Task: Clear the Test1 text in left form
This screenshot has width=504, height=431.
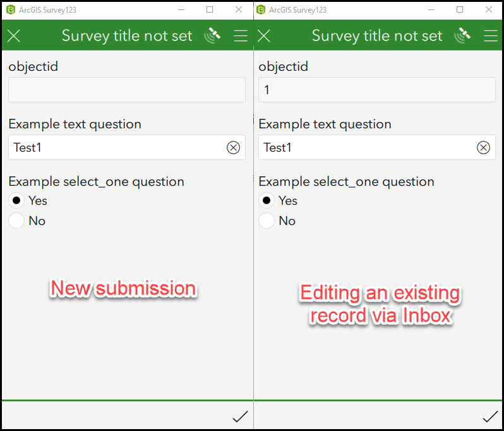Action: [233, 148]
